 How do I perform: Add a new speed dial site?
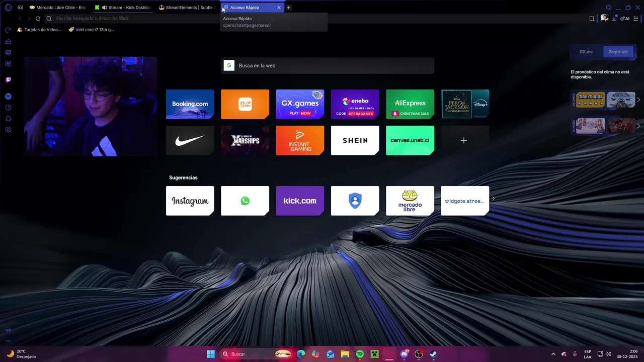[465, 140]
